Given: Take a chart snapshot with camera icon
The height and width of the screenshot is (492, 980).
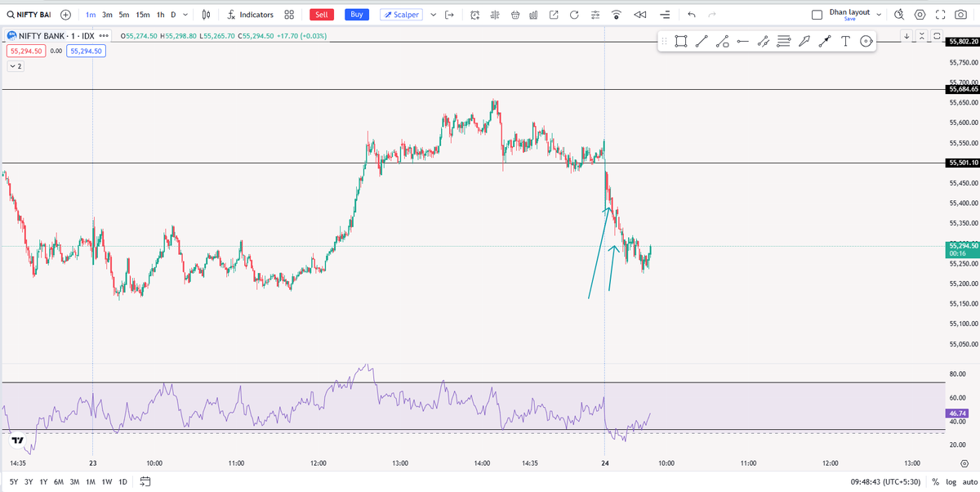Looking at the screenshot, I should pyautogui.click(x=961, y=15).
